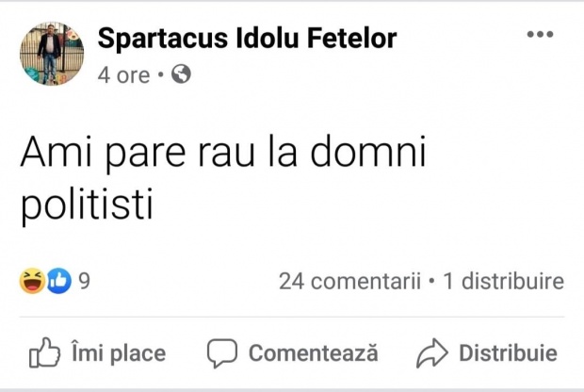
Task: Click the share arrow icon
Action: (x=431, y=354)
